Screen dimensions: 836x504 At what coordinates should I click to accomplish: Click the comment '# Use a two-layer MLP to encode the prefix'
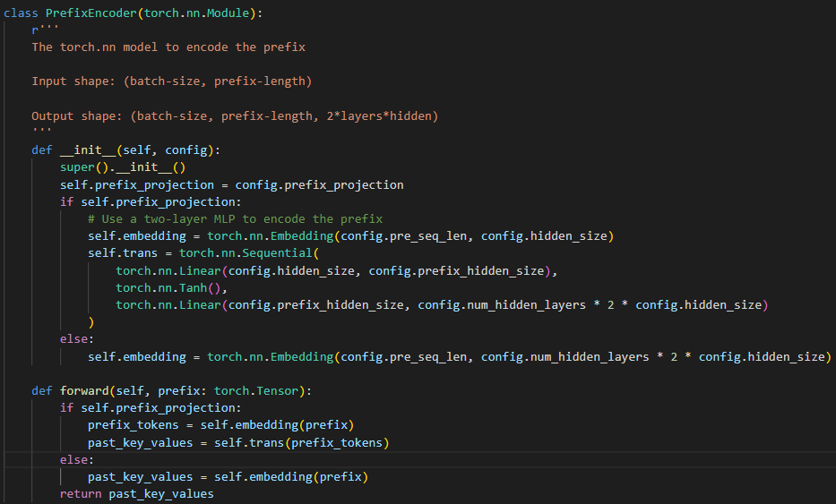click(235, 219)
